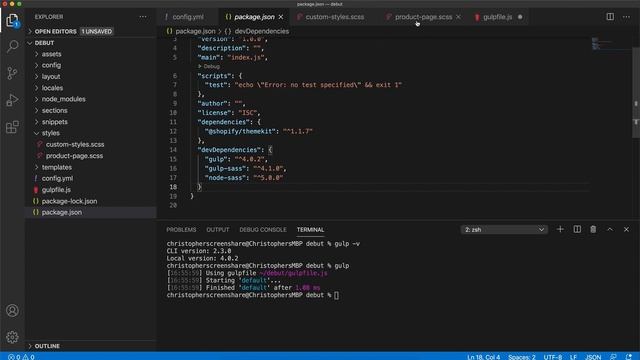640x360 pixels.
Task: Open the Problems panel tab
Action: pos(181,230)
